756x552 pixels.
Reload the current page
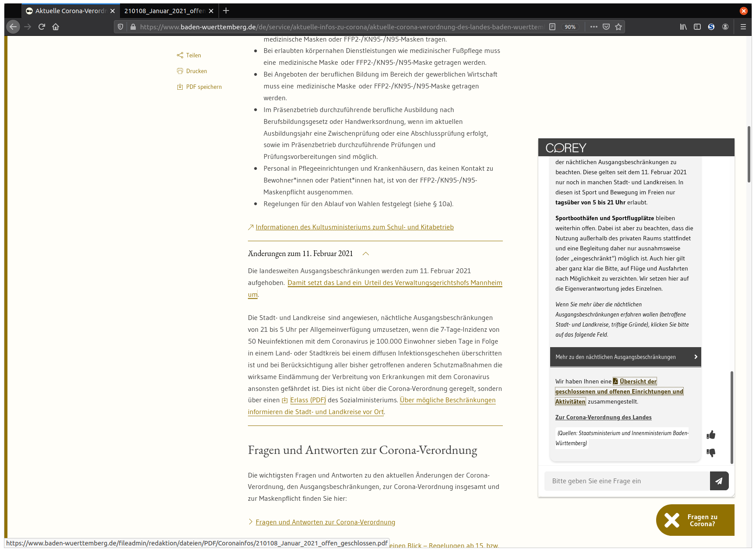(x=42, y=27)
